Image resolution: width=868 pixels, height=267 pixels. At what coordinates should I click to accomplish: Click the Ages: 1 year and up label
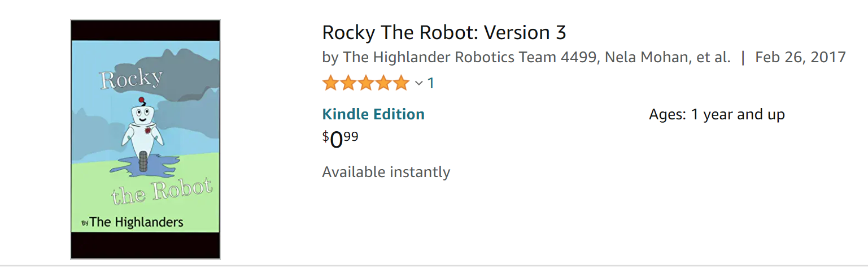717,115
